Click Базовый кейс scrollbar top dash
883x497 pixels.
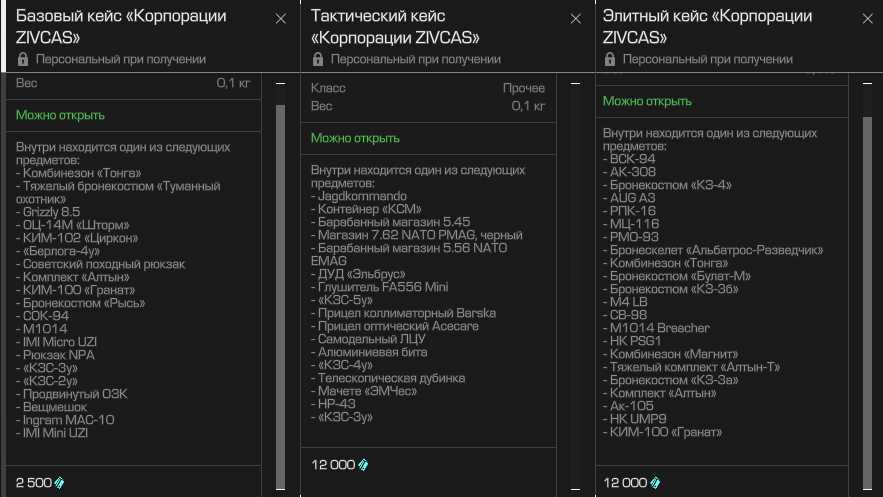280,83
